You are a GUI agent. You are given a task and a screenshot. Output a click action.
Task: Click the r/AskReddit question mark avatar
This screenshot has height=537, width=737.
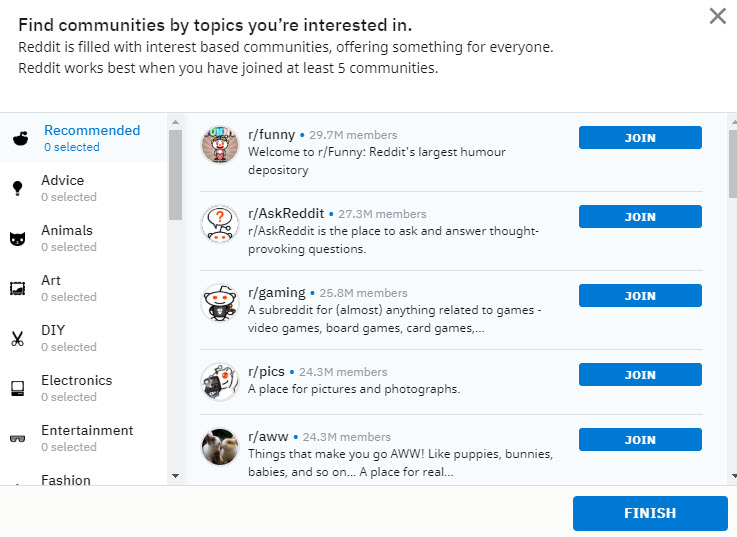pyautogui.click(x=219, y=224)
